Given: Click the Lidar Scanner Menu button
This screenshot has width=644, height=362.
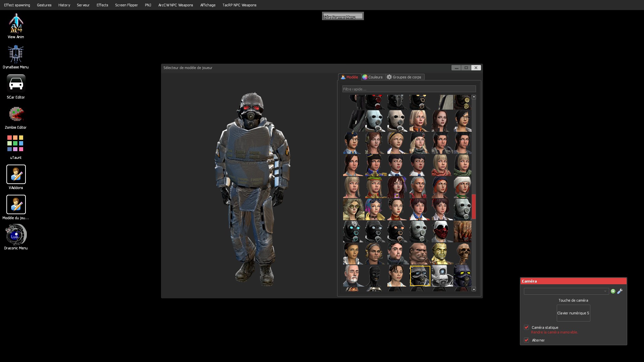Looking at the screenshot, I should (x=342, y=16).
